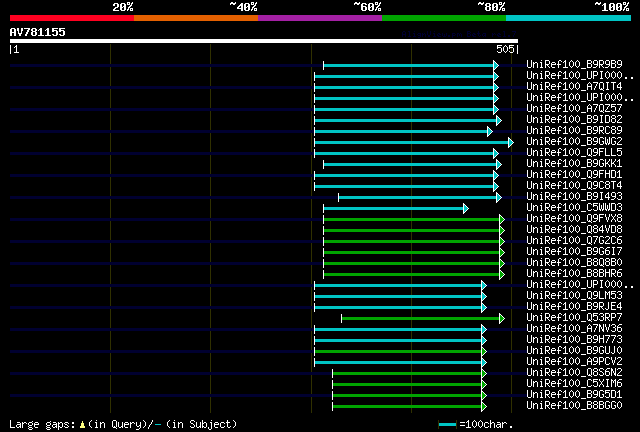The width and height of the screenshot is (640, 432).
Task: Select the UniRef100_Q9FHD1 label
Action: (x=574, y=174)
